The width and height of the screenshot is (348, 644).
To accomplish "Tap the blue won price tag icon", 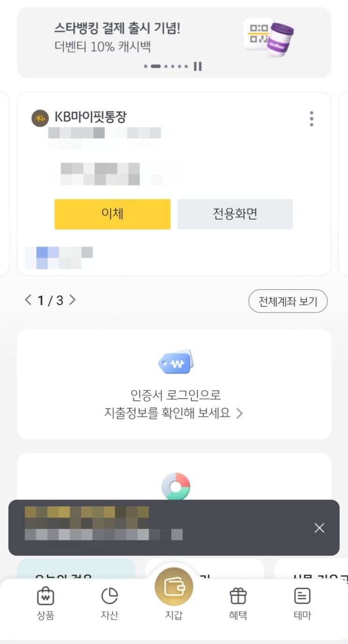I will (x=176, y=362).
